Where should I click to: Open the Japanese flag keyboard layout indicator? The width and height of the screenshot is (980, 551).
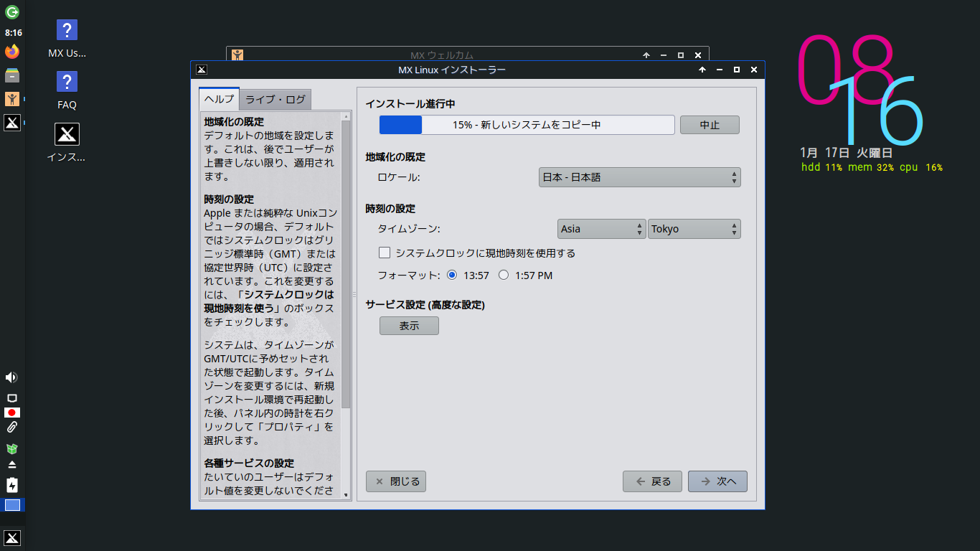point(11,413)
